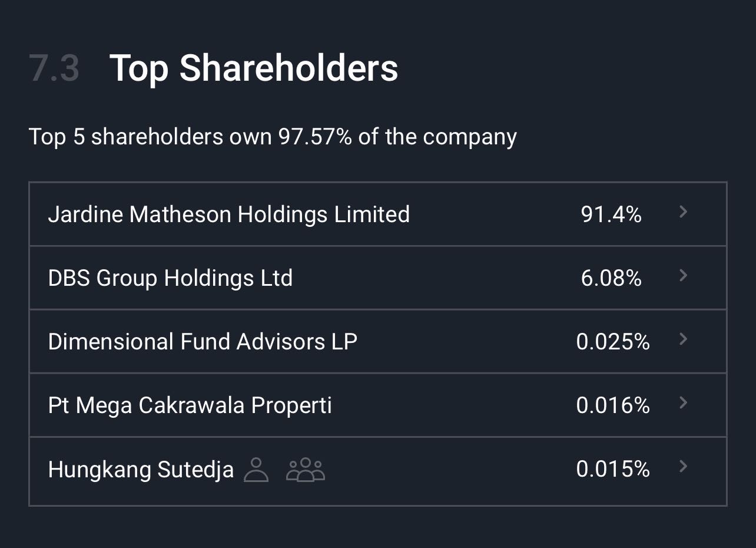Select DBS Group Holdings Ltd shareholder name
The width and height of the screenshot is (756, 548).
tap(170, 278)
